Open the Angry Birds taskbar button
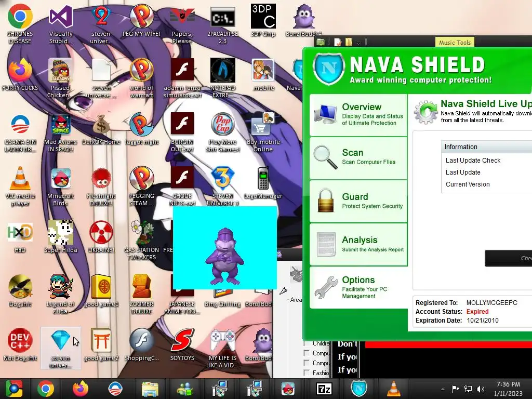Image resolution: width=532 pixels, height=399 pixels. pyautogui.click(x=288, y=389)
